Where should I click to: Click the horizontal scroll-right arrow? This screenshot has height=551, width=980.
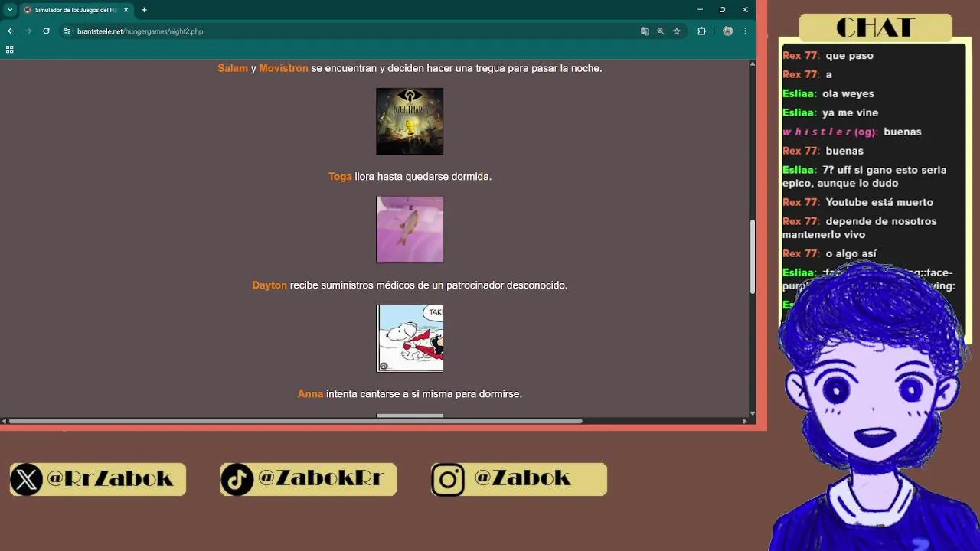(744, 421)
